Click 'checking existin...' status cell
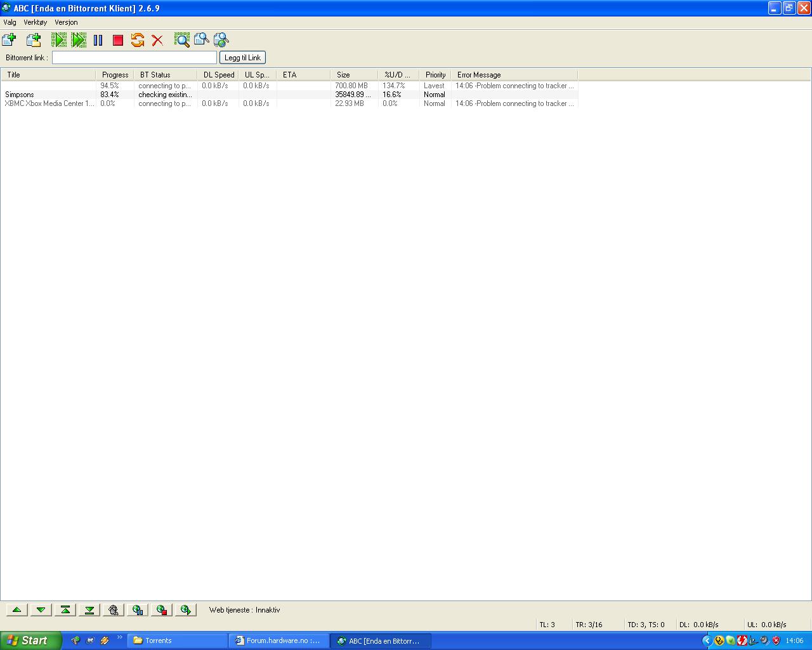 (165, 95)
